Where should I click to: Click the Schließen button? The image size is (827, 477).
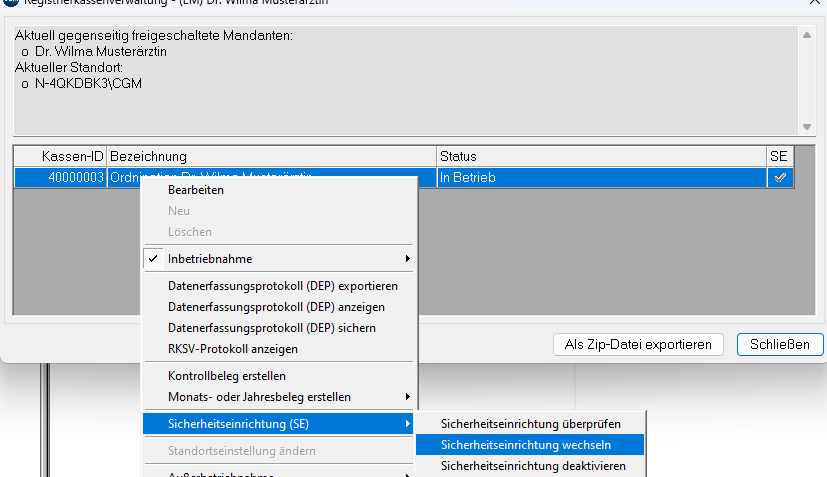(x=779, y=344)
